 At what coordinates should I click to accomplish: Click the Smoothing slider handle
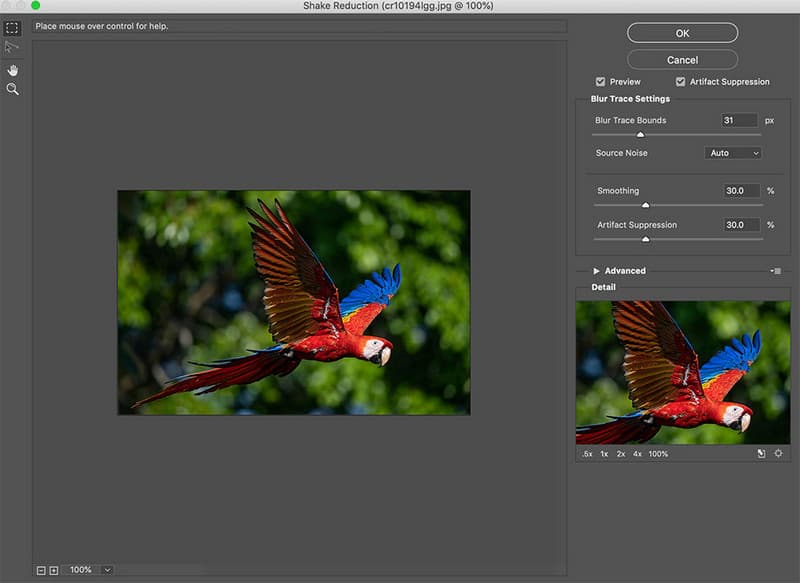(x=645, y=205)
